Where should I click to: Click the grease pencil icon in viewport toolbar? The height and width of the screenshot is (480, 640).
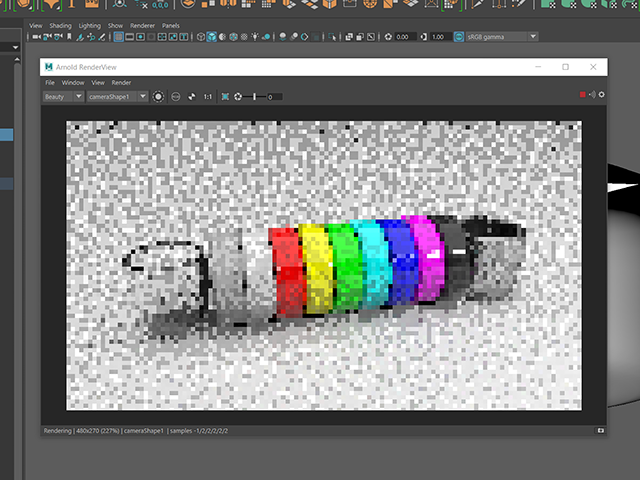click(x=102, y=37)
